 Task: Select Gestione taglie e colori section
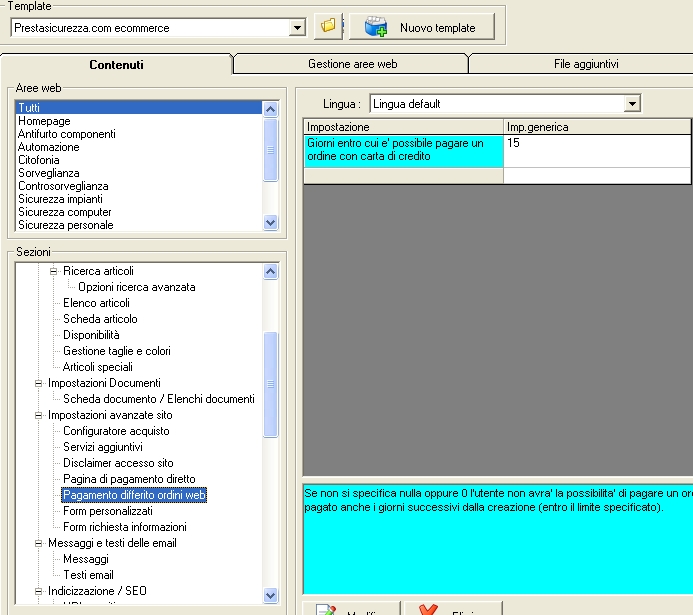[116, 351]
